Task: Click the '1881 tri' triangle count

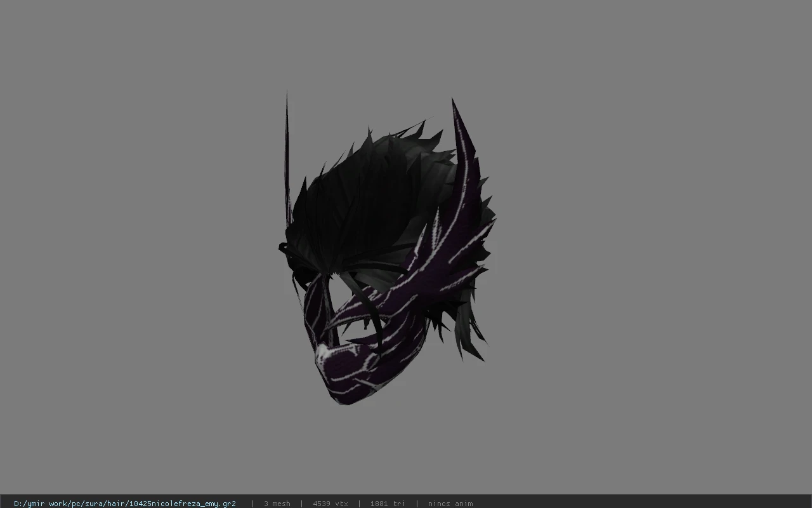Action: point(388,504)
